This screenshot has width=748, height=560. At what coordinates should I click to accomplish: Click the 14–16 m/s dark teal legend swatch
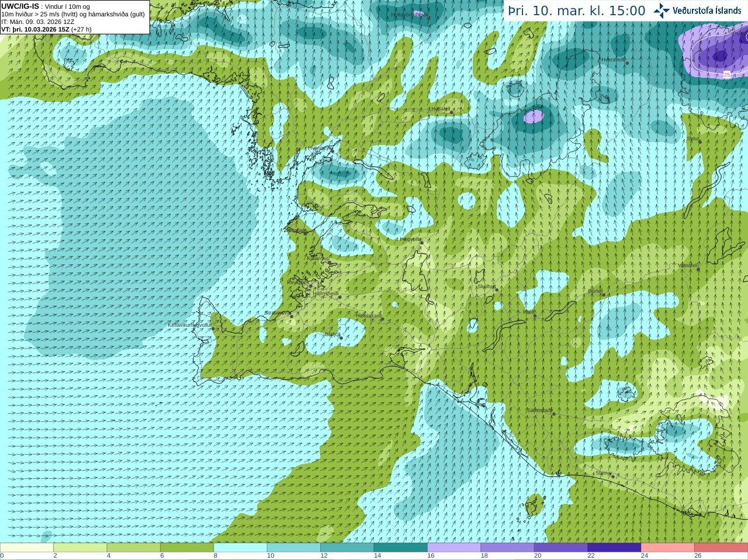pos(400,548)
